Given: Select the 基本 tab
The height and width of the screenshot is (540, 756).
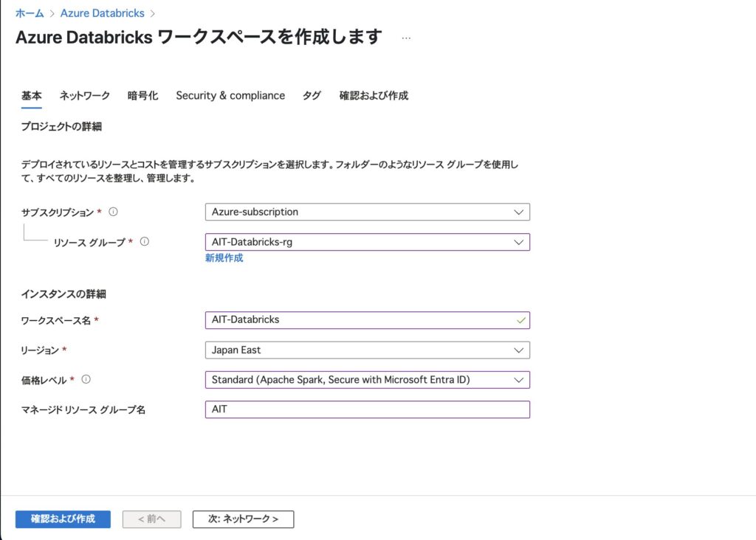Looking at the screenshot, I should click(31, 96).
